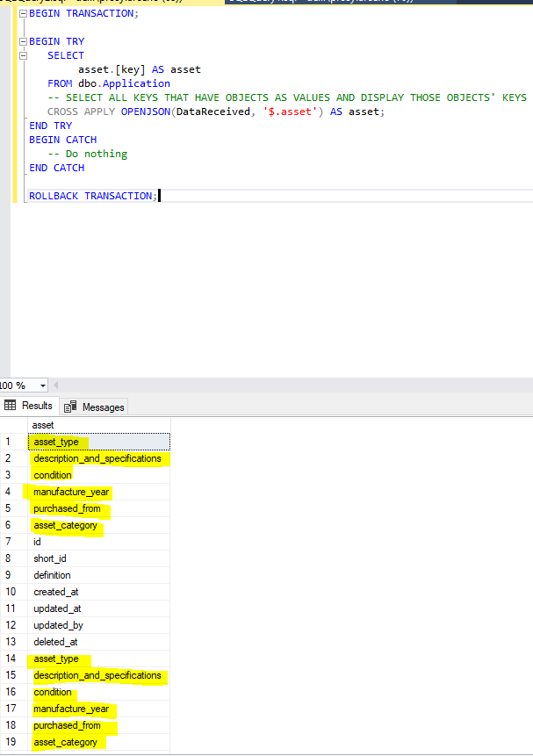Viewport: 533px width, 756px height.
Task: Select purchased_from cell in row 18
Action: [99, 725]
